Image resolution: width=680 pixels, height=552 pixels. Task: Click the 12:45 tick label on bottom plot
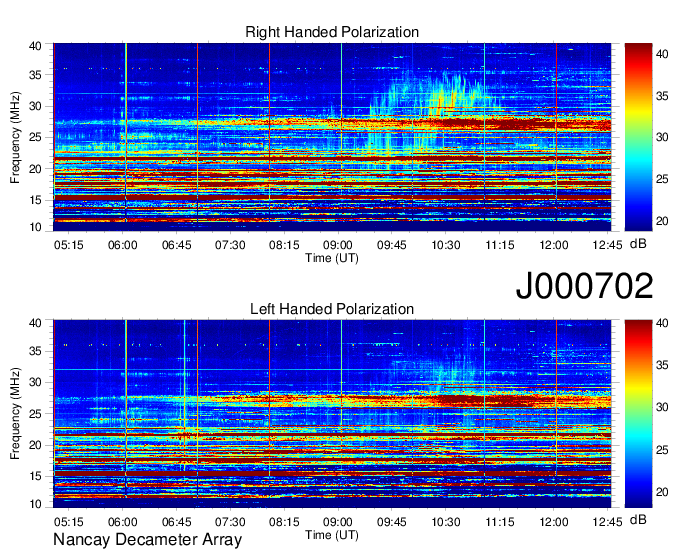tap(607, 522)
